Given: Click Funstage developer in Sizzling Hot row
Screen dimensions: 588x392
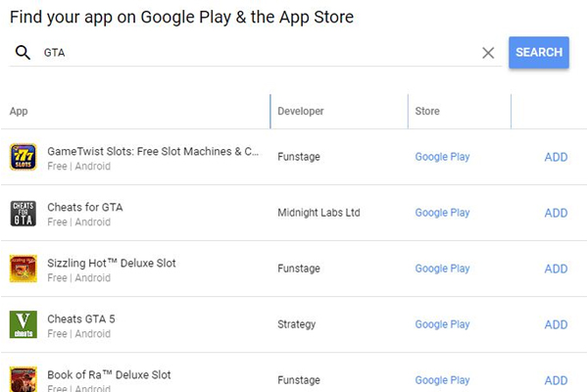Looking at the screenshot, I should click(x=299, y=269).
